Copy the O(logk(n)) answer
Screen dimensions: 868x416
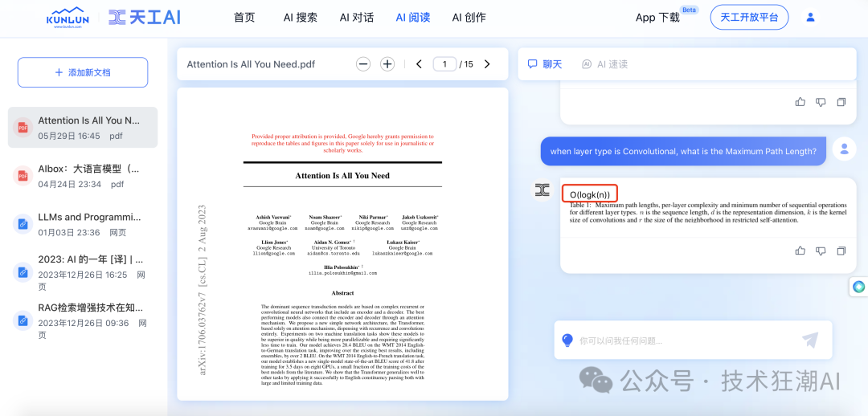point(841,251)
